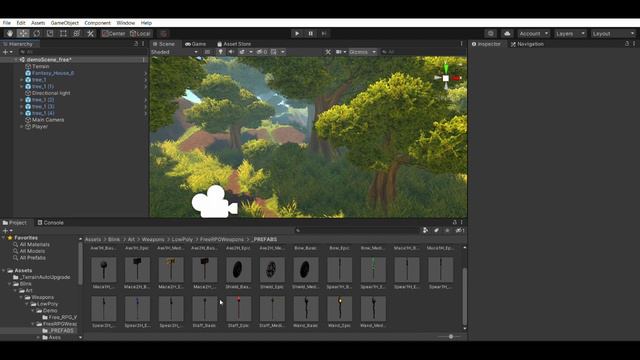
Task: Click the Weapons breadcrumb link
Action: coord(153,240)
